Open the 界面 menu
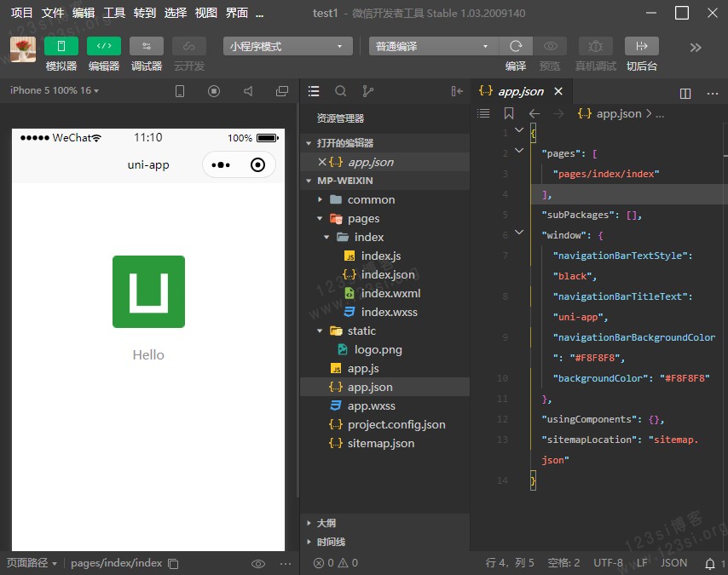 (x=237, y=13)
